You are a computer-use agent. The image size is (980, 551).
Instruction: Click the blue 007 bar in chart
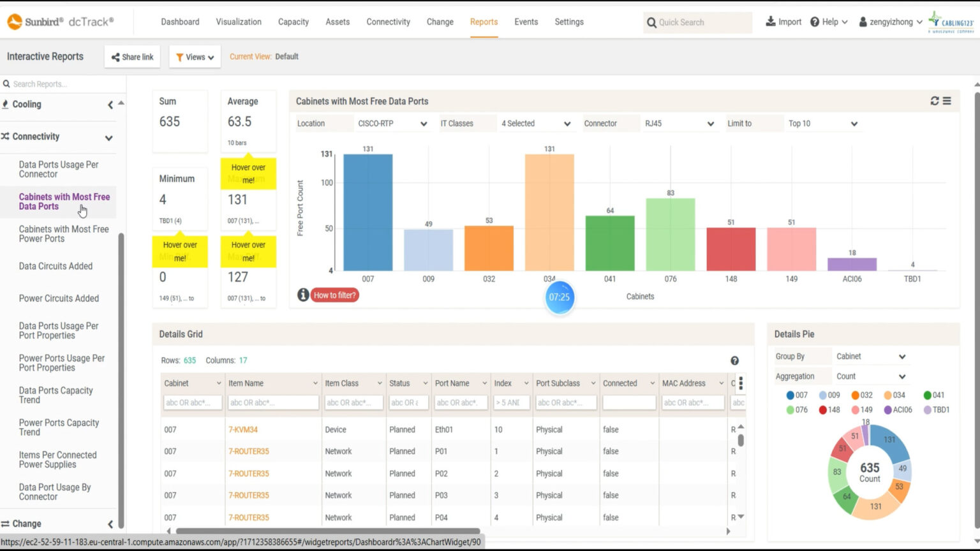[x=367, y=212]
